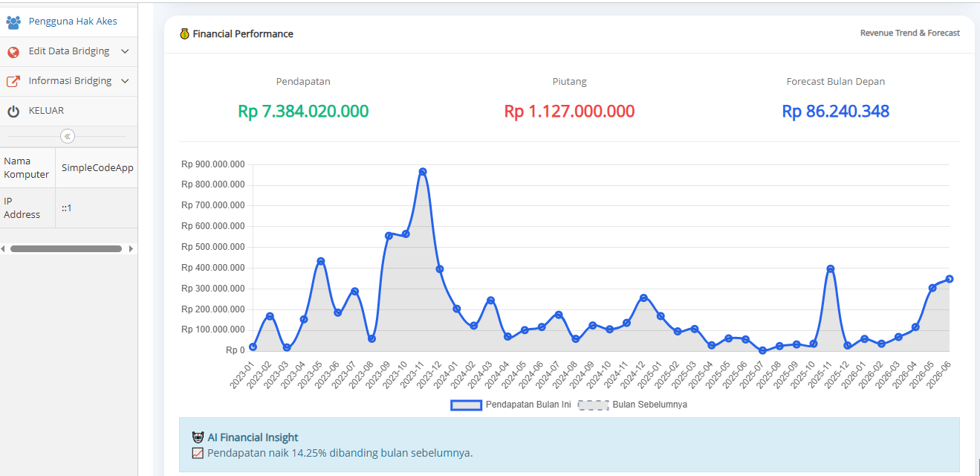Screen dimensions: 980x476
Task: Expand the Informasi Bridging chevron
Action: click(x=125, y=81)
